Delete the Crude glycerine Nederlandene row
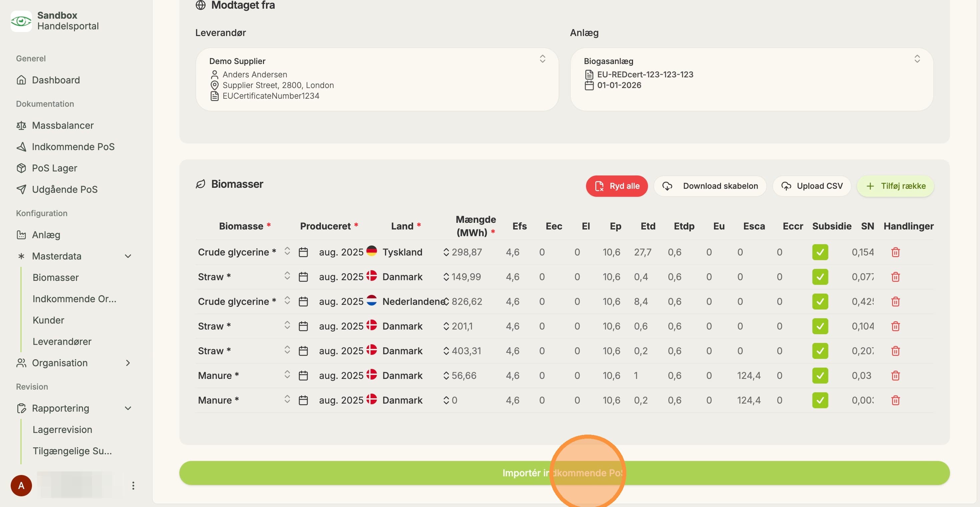This screenshot has height=507, width=980. [x=896, y=302]
